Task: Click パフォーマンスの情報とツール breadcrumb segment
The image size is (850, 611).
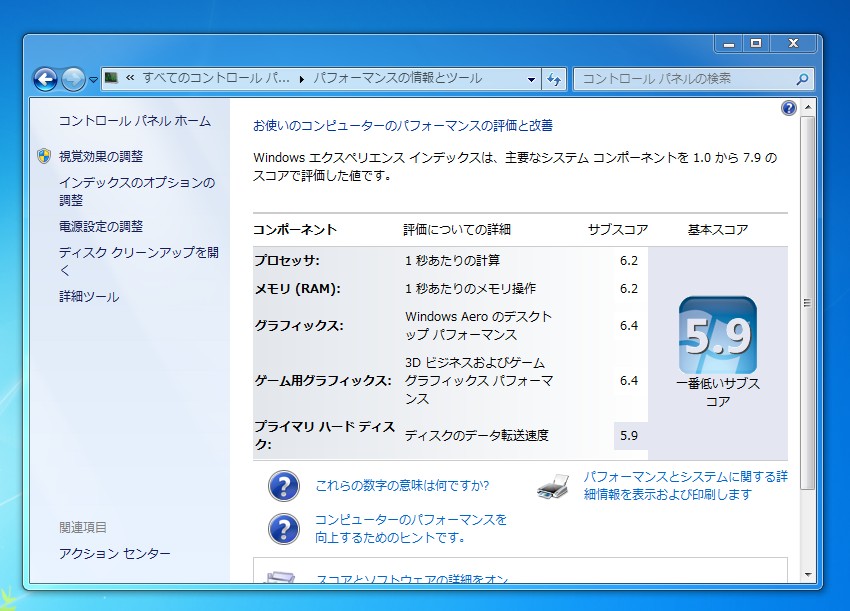Action: click(x=397, y=79)
